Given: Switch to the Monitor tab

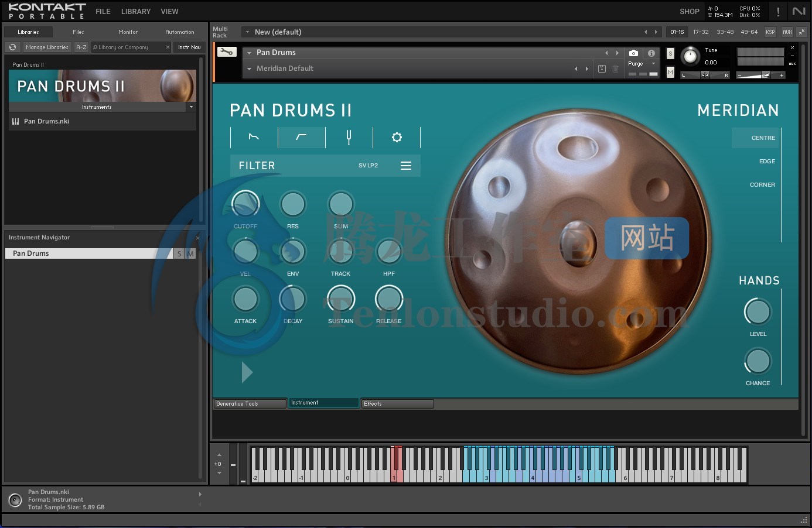Looking at the screenshot, I should point(128,32).
